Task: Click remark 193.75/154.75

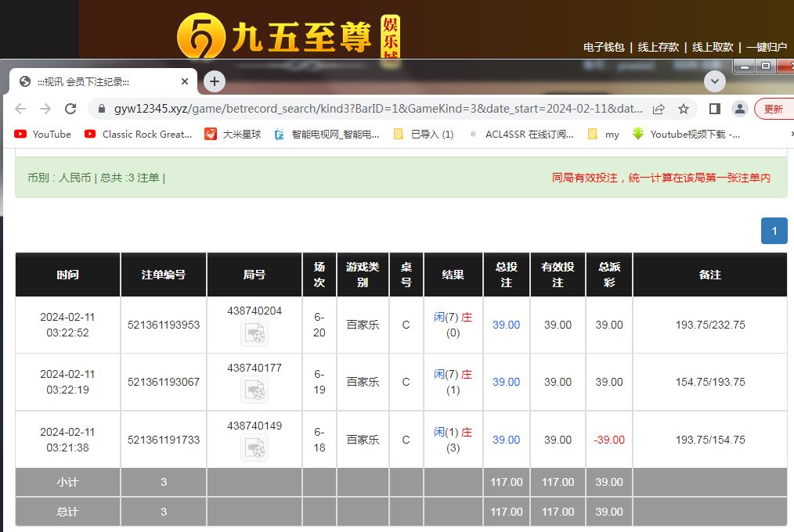Action: tap(710, 440)
